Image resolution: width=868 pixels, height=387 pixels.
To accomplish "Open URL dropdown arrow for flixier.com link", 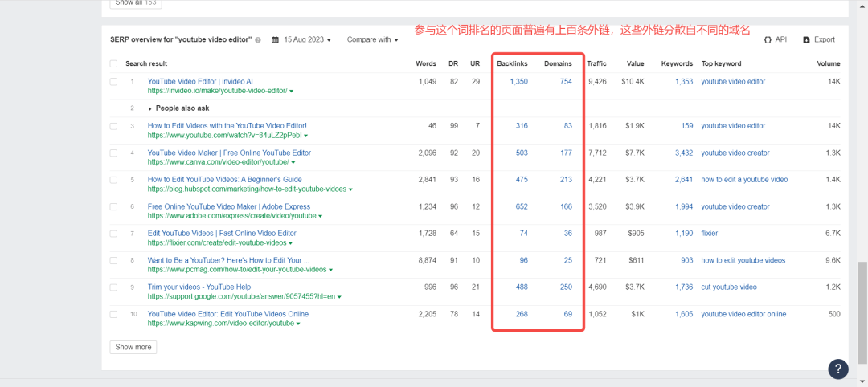I will click(x=291, y=243).
